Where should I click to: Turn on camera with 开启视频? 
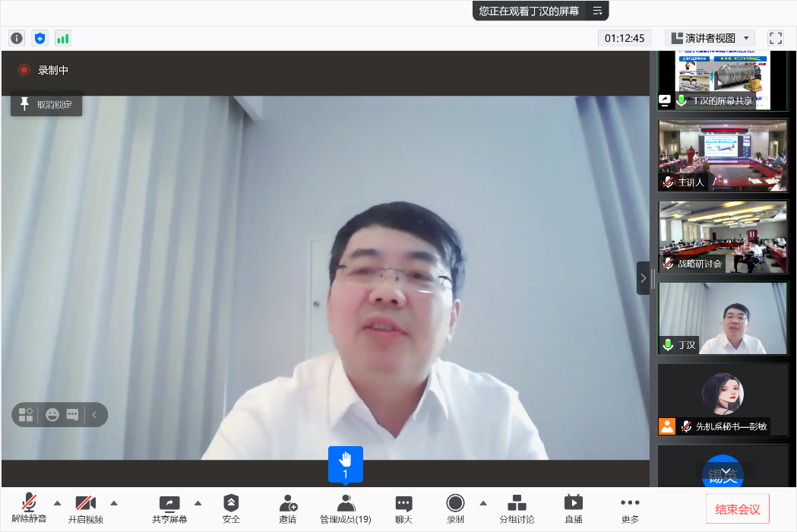[x=86, y=508]
